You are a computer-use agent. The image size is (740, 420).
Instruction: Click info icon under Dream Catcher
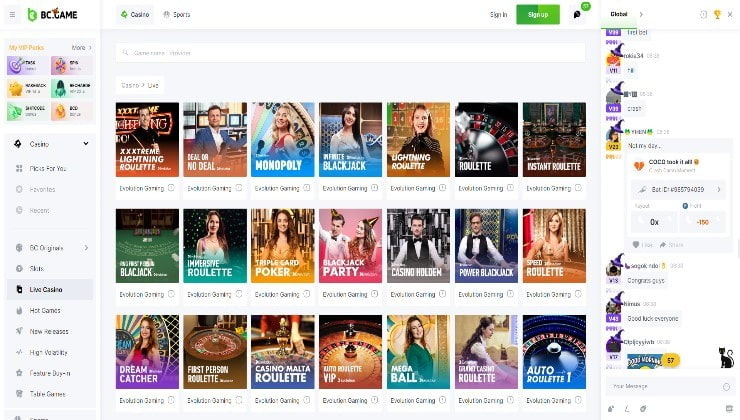click(x=171, y=400)
